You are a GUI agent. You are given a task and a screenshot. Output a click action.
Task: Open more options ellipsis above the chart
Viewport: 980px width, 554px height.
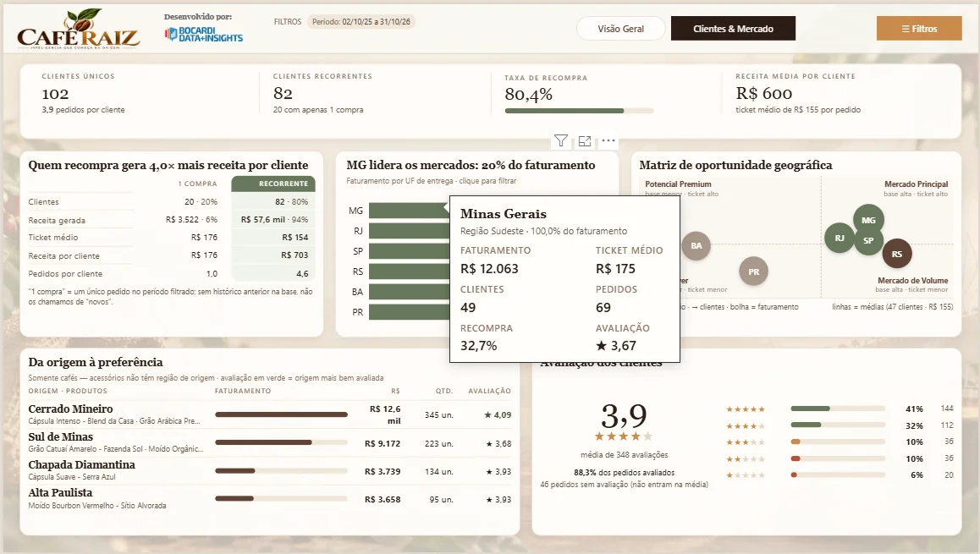coord(608,140)
